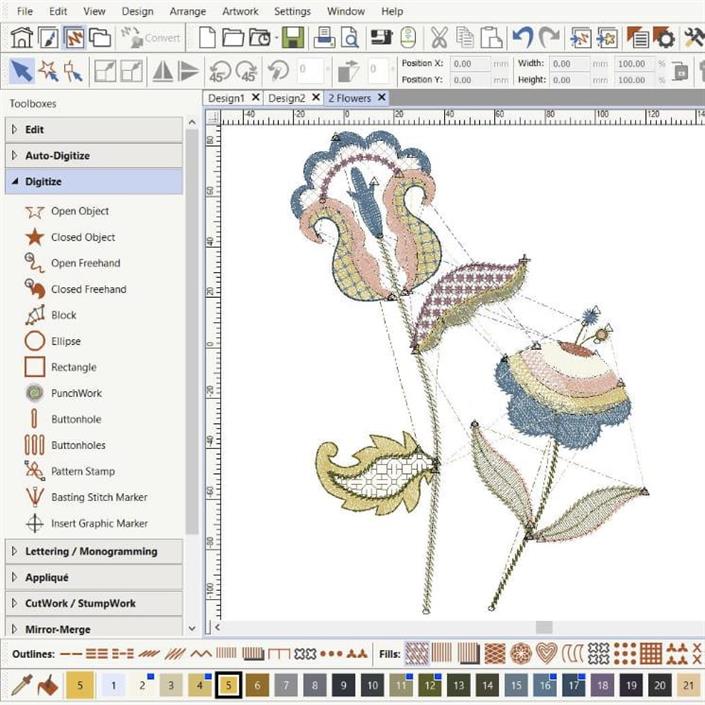Image resolution: width=705 pixels, height=705 pixels.
Task: Expand the Lettering / Monogramming toolbox
Action: [90, 551]
